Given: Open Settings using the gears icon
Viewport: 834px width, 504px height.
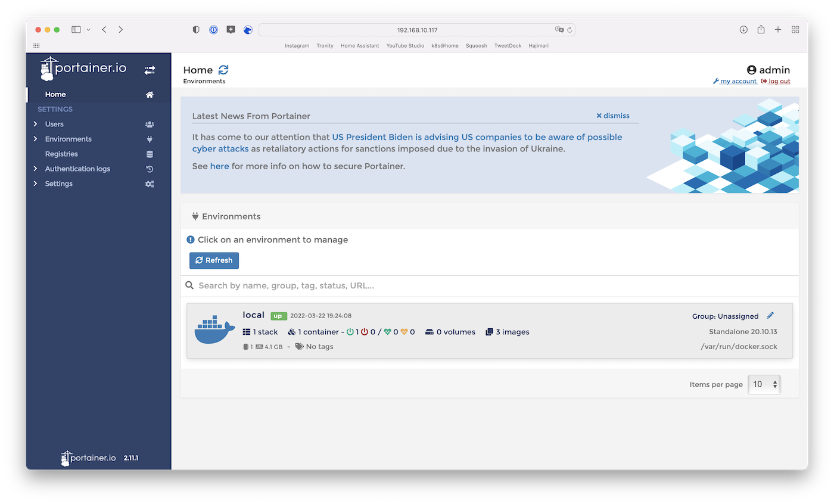Looking at the screenshot, I should tap(150, 183).
